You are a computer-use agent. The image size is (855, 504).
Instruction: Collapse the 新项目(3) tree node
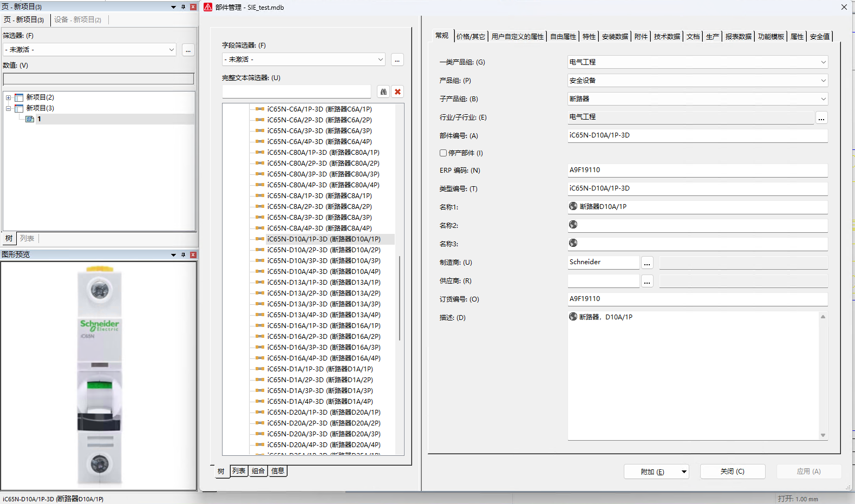(9, 108)
